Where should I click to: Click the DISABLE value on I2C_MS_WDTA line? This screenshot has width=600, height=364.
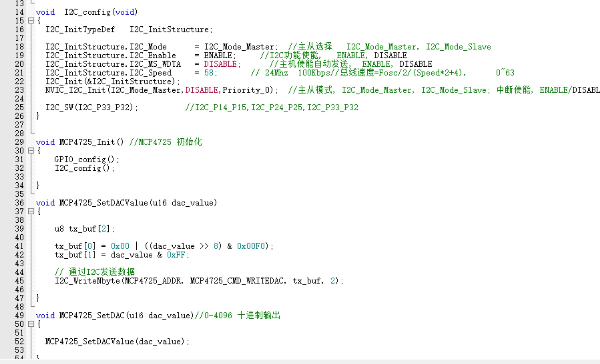[220, 64]
